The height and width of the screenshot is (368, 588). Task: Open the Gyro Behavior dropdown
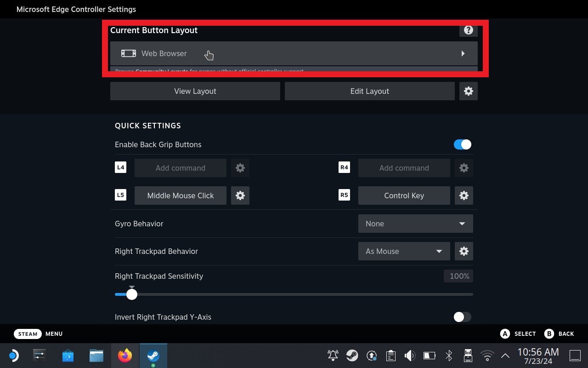[x=415, y=224]
